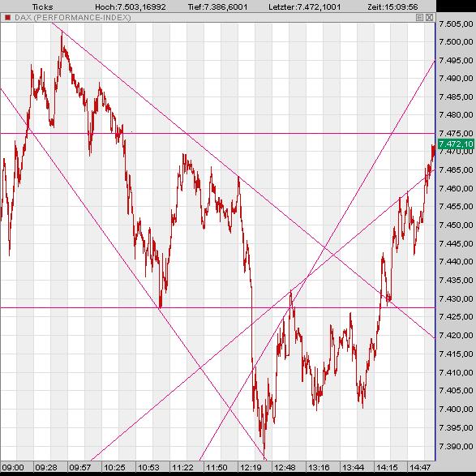This screenshot has height=476, width=476.
Task: Click the 10:53 time axis label
Action: (148, 468)
